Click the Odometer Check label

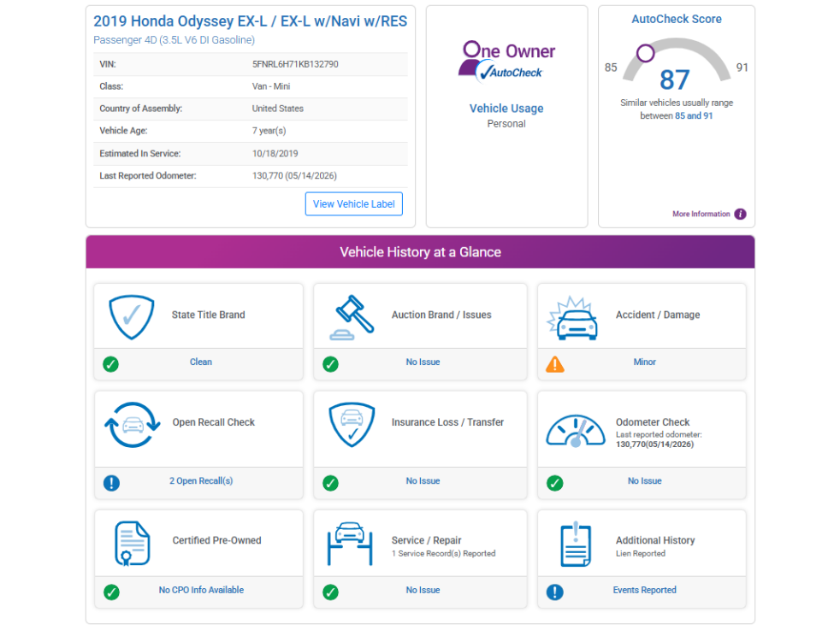[x=653, y=422]
